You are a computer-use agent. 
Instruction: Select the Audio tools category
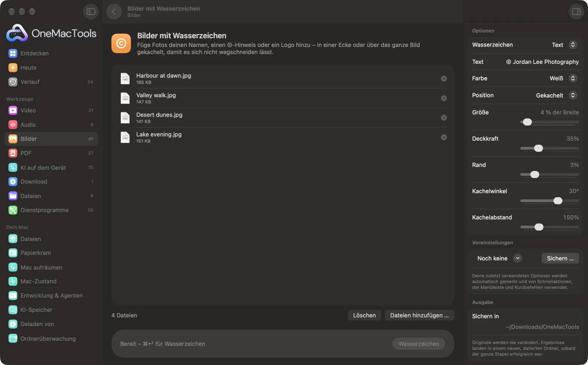pyautogui.click(x=51, y=125)
